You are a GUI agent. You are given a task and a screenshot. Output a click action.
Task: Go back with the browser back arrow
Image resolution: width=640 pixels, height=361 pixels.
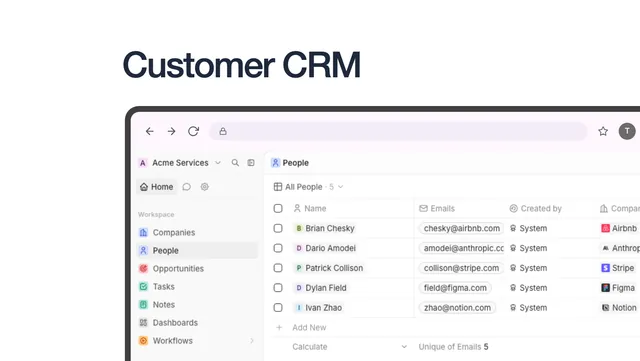coord(150,131)
